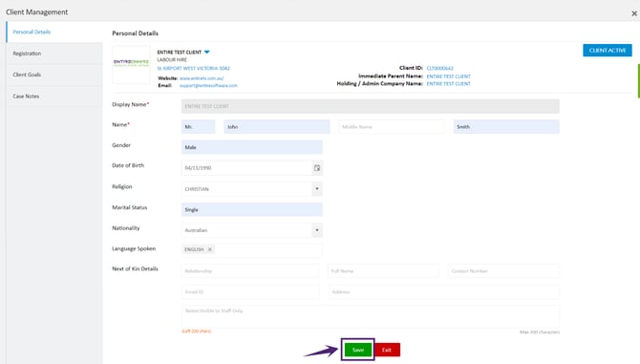Click the Display Name field
Screen dimensions: 640x364
(x=371, y=106)
